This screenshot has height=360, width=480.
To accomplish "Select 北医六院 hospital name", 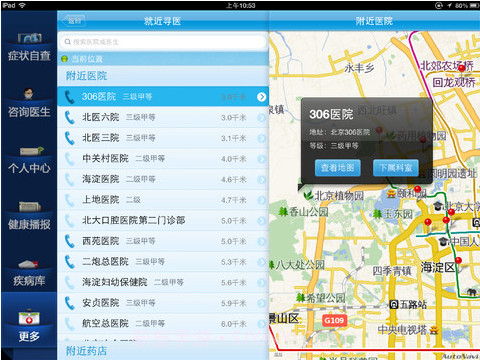I will [101, 117].
